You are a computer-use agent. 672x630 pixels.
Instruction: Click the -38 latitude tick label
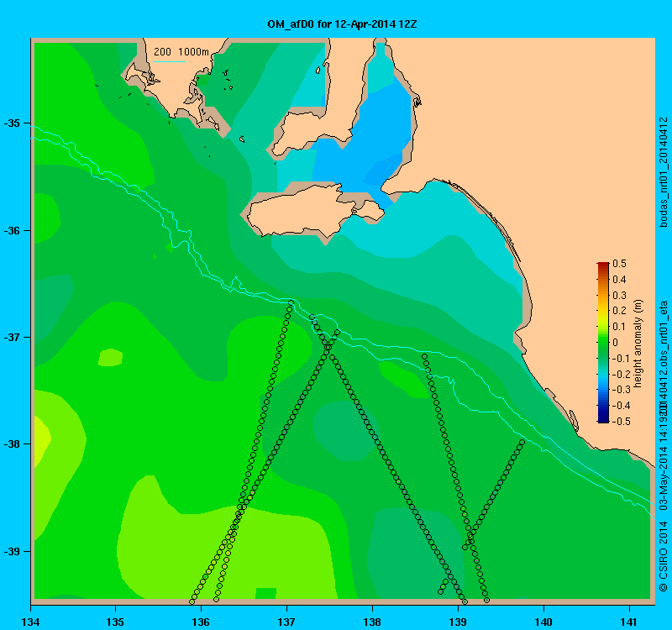(x=12, y=444)
